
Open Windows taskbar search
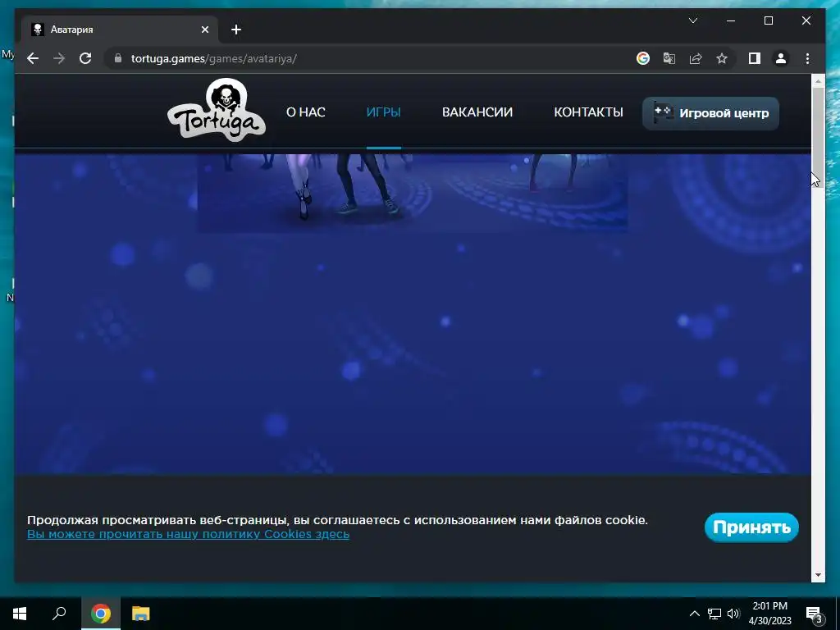(x=59, y=614)
